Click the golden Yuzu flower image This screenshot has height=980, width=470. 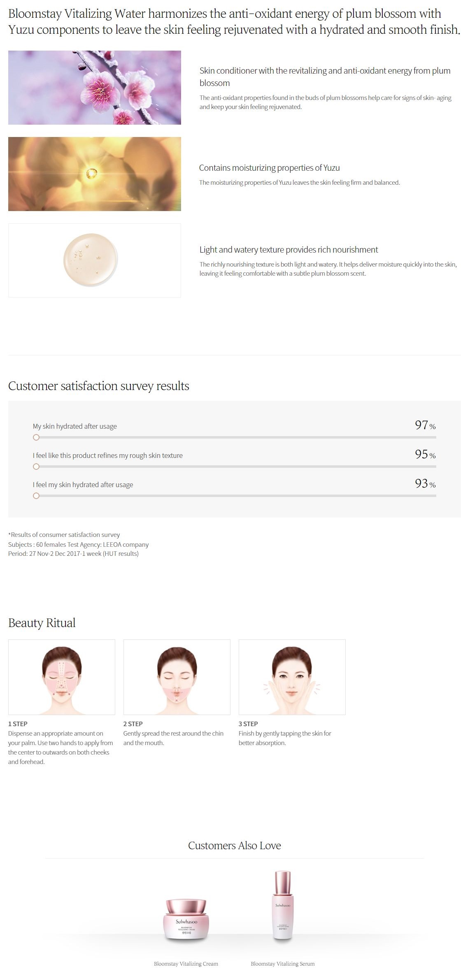tap(95, 174)
